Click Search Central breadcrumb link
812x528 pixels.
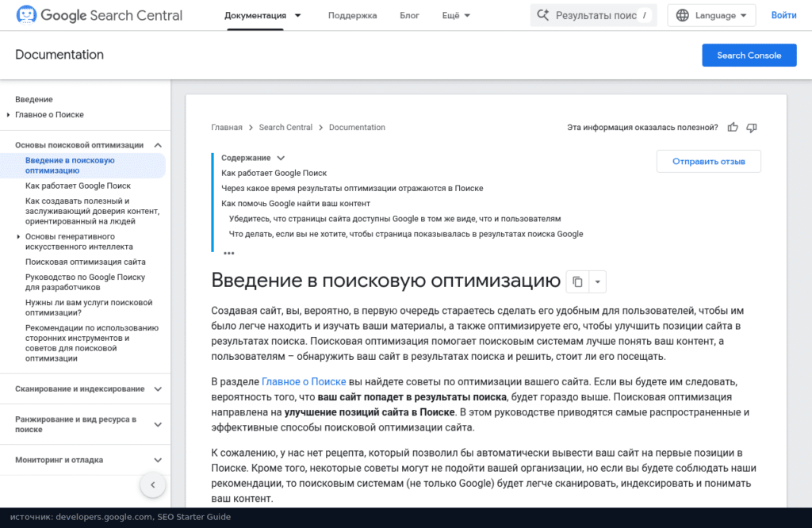[285, 128]
